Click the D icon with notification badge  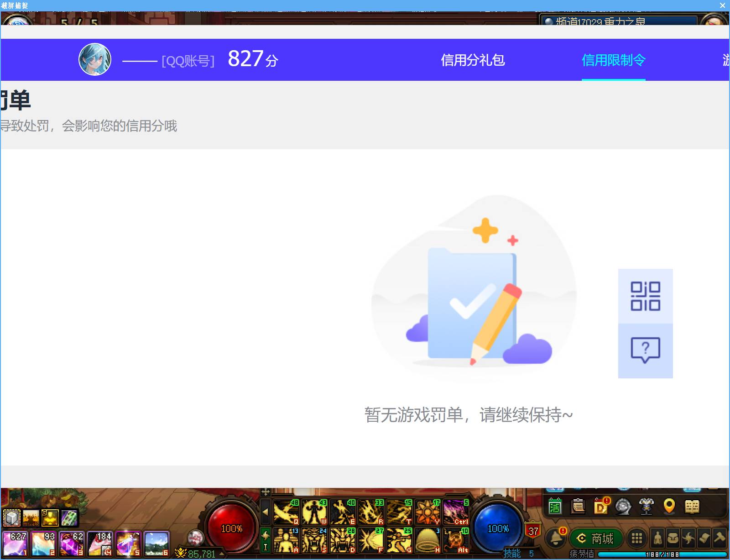[601, 506]
